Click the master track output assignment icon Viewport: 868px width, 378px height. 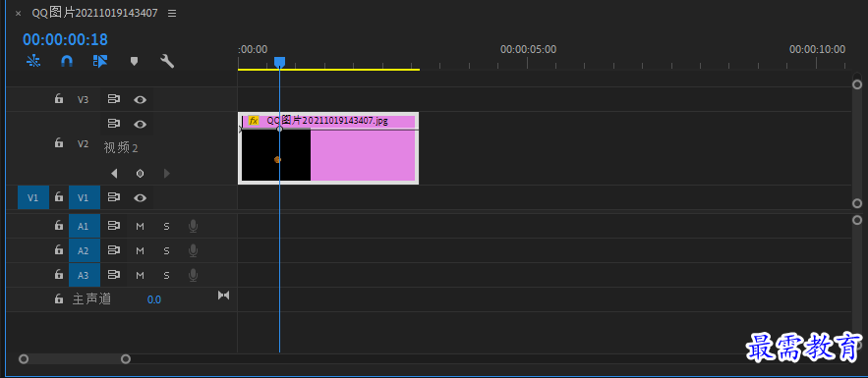click(x=224, y=296)
